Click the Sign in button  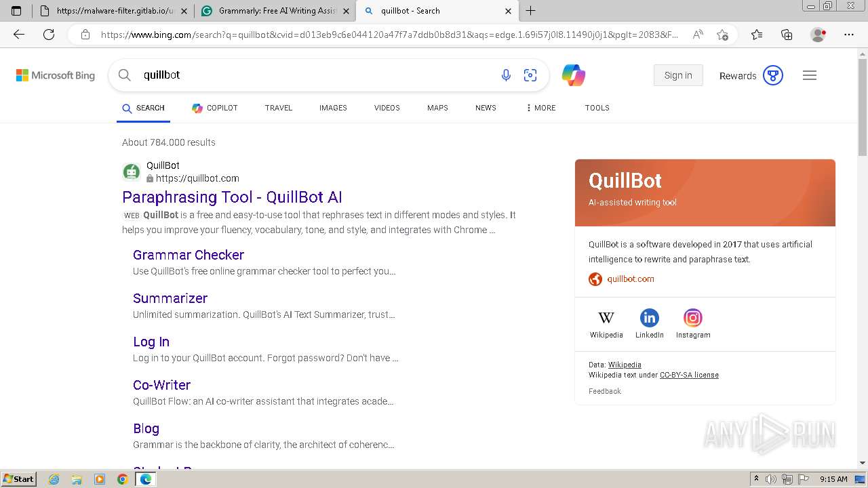678,75
